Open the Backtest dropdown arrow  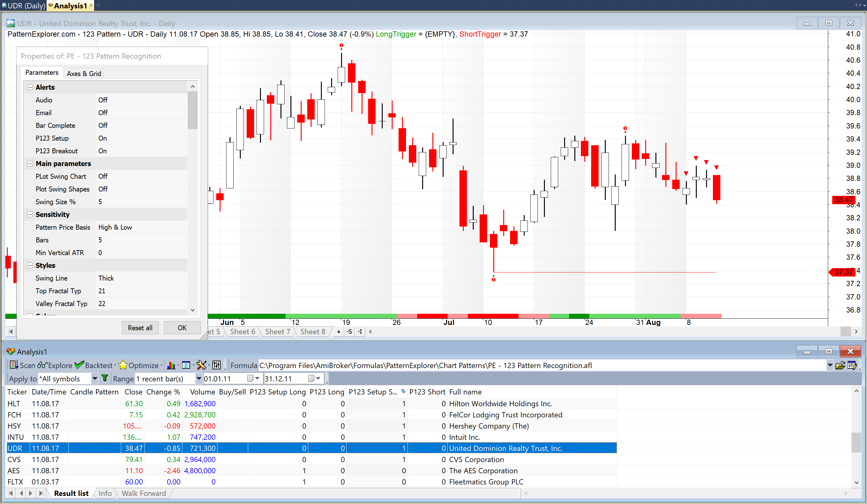pos(115,365)
